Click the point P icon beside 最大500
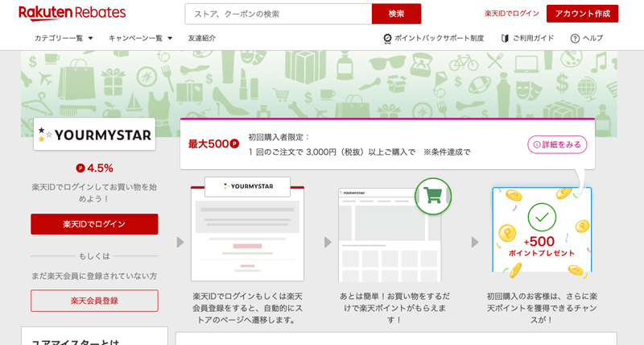 pos(234,144)
